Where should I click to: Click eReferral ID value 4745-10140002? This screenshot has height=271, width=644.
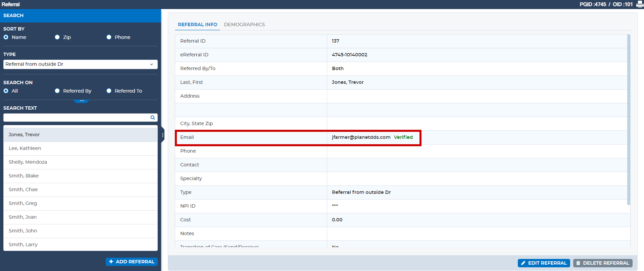click(x=349, y=55)
